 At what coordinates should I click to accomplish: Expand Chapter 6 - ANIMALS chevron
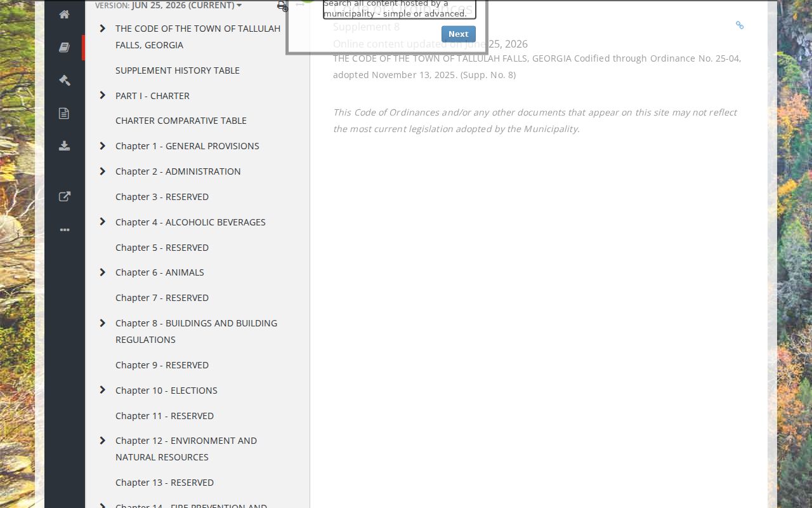pos(103,272)
